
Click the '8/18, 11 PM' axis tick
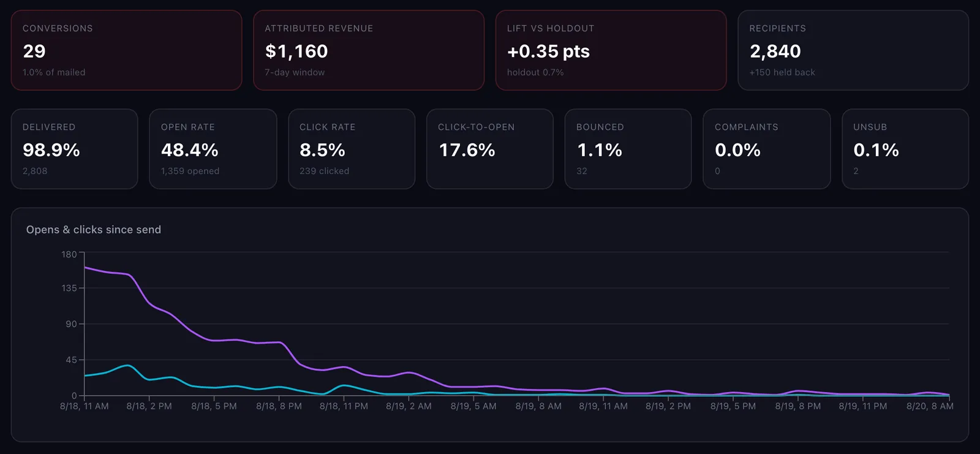tap(344, 406)
